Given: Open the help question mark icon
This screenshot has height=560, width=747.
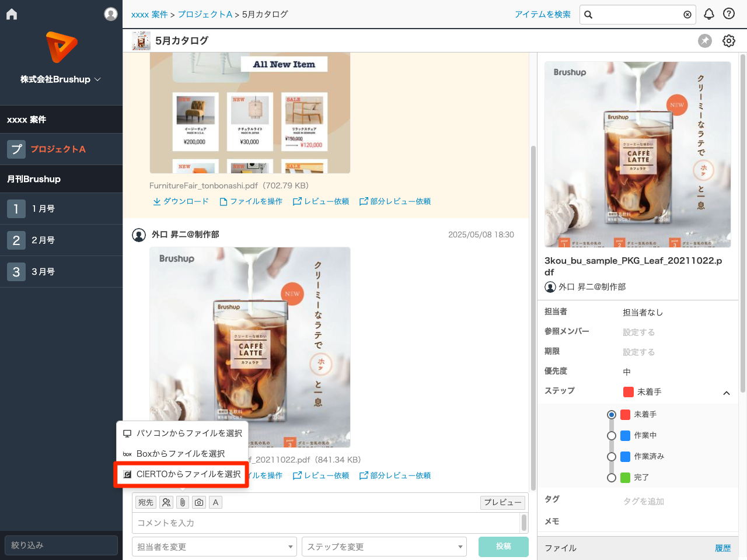Looking at the screenshot, I should tap(729, 14).
